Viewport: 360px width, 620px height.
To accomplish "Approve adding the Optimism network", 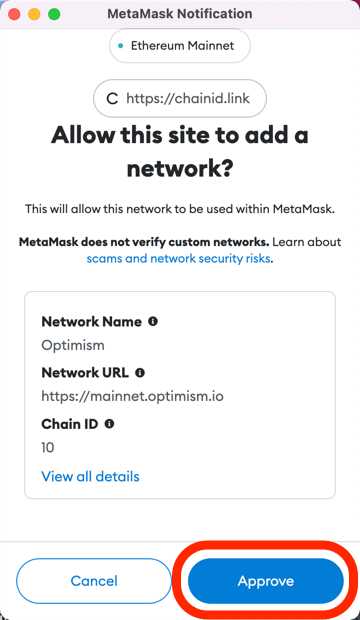I will pyautogui.click(x=265, y=581).
